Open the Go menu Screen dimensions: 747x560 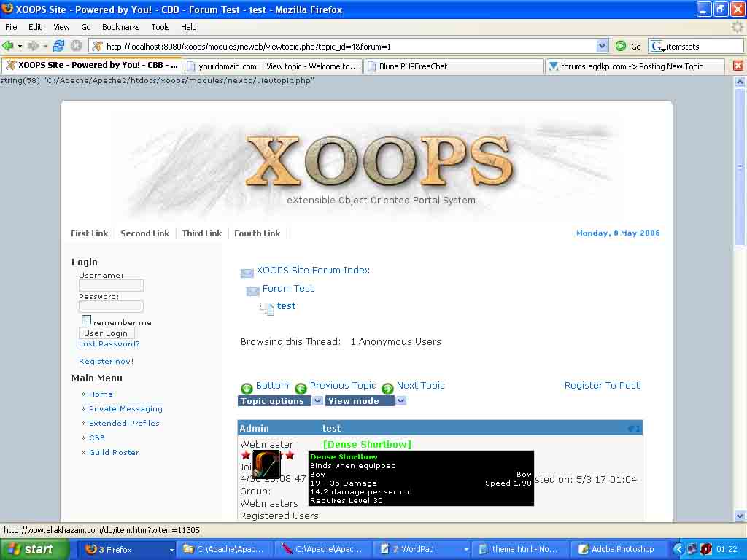pos(86,27)
